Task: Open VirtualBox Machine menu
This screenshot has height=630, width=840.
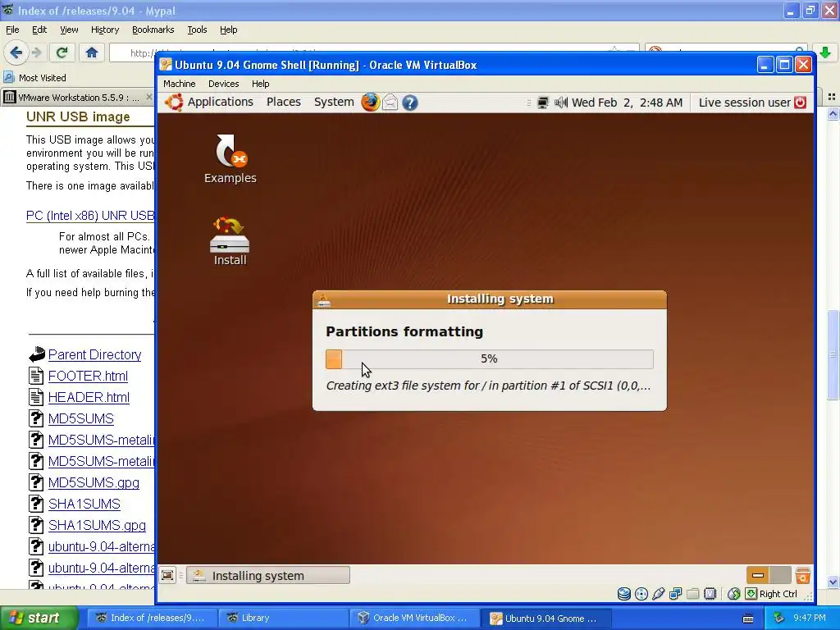Action: 179,84
